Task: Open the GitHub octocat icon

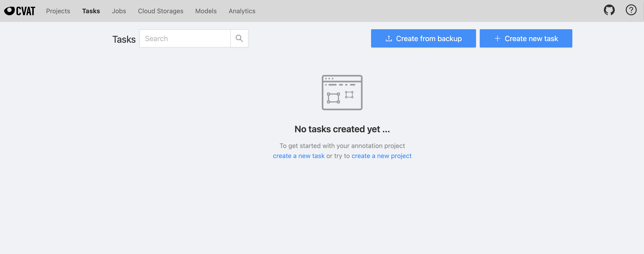Action: click(x=609, y=10)
